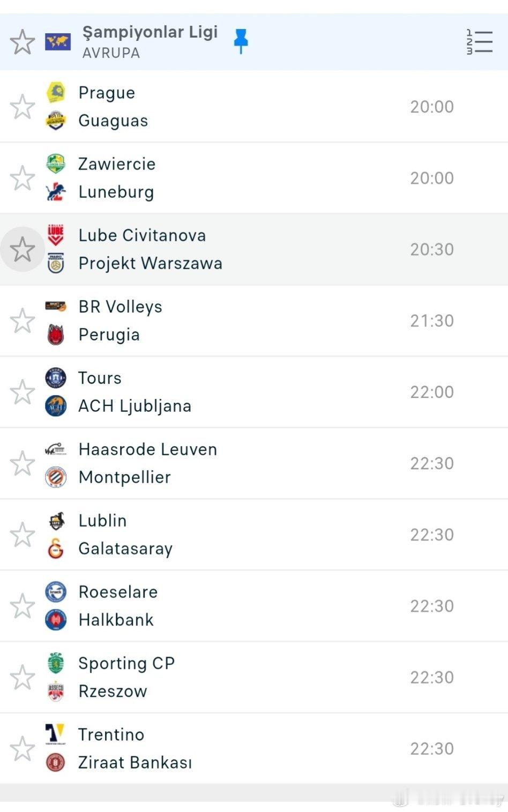
Task: Open the Şampiyonlar Ligi league title
Action: [x=150, y=32]
